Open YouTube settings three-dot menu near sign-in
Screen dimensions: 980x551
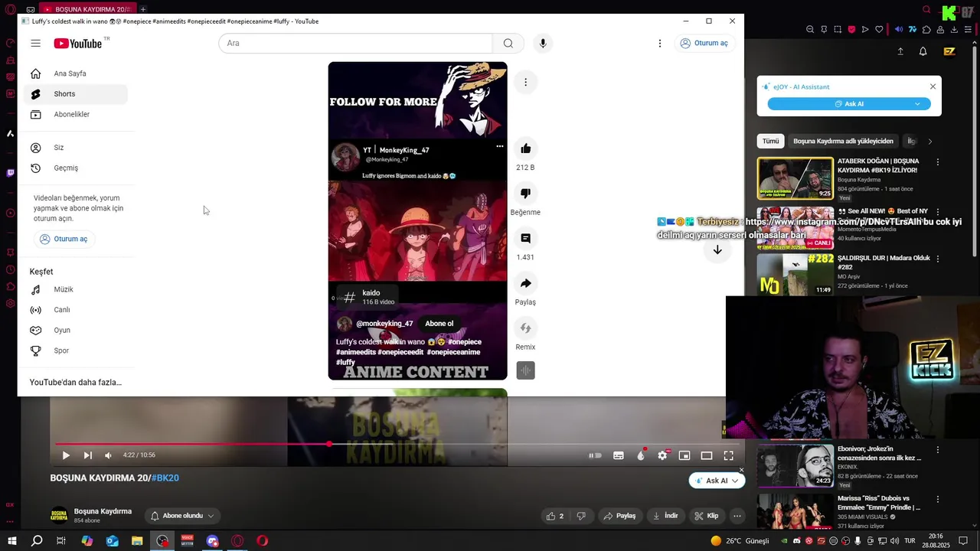click(659, 44)
